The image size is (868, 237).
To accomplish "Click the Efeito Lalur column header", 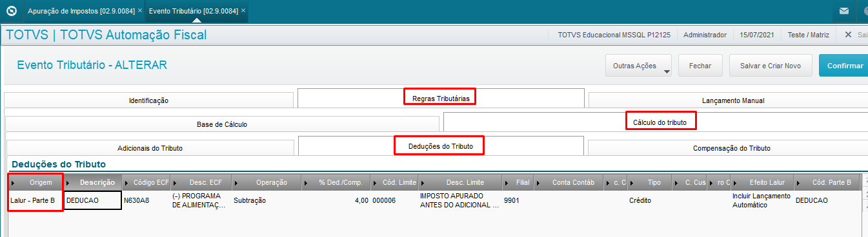I will tap(762, 182).
